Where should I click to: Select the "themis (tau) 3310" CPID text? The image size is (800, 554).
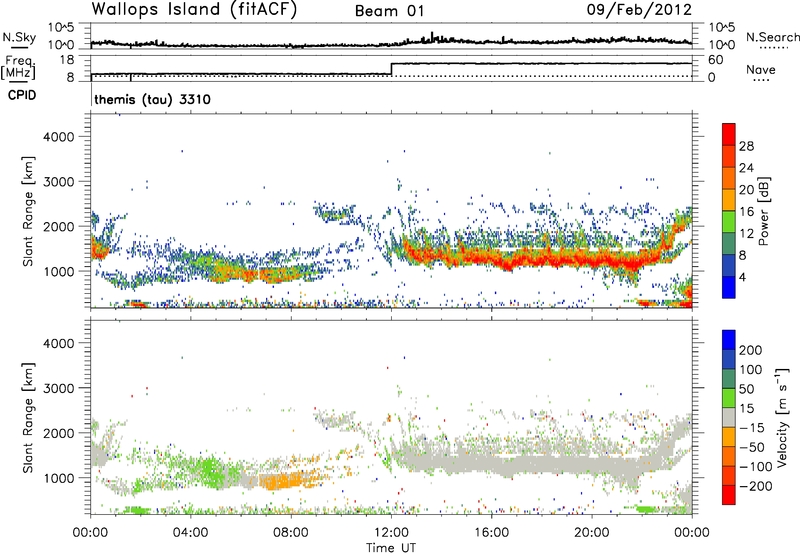click(x=153, y=99)
